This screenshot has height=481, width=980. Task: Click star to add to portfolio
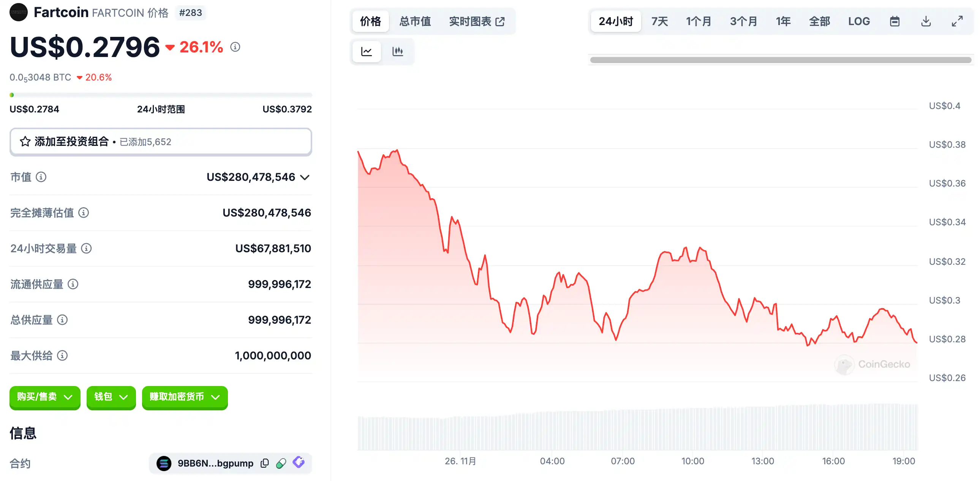[25, 142]
